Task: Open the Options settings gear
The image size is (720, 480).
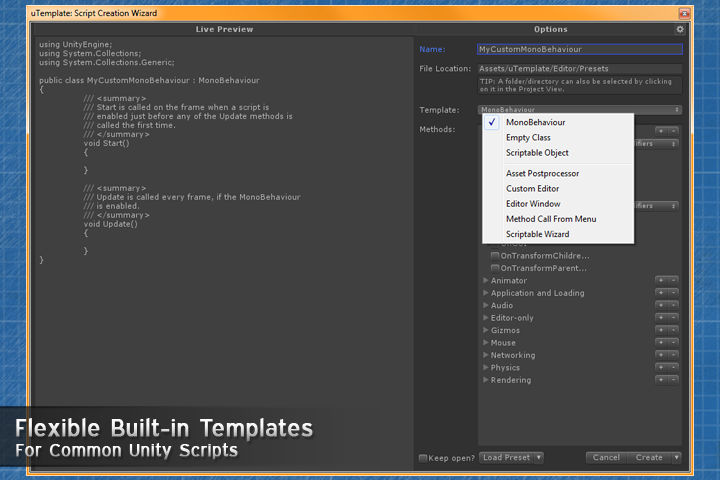Action: (x=680, y=30)
